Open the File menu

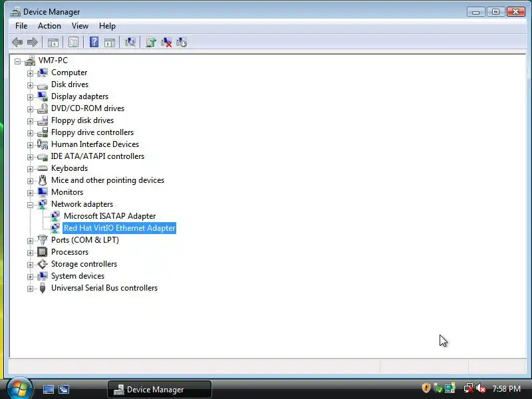(21, 26)
